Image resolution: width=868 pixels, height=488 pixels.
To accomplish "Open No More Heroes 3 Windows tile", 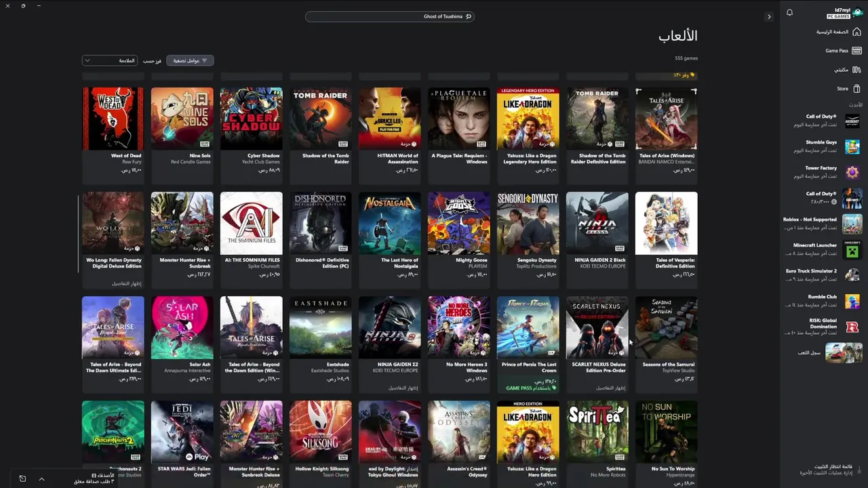I will 459,344.
